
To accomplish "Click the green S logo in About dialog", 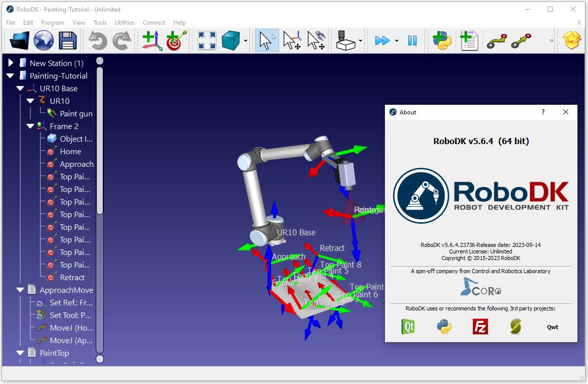I will (x=516, y=327).
